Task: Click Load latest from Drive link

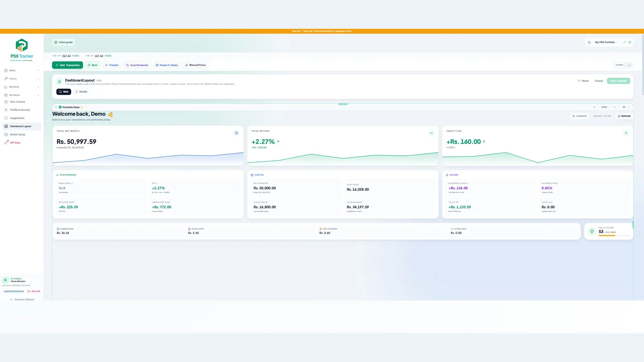Action: tap(14, 291)
